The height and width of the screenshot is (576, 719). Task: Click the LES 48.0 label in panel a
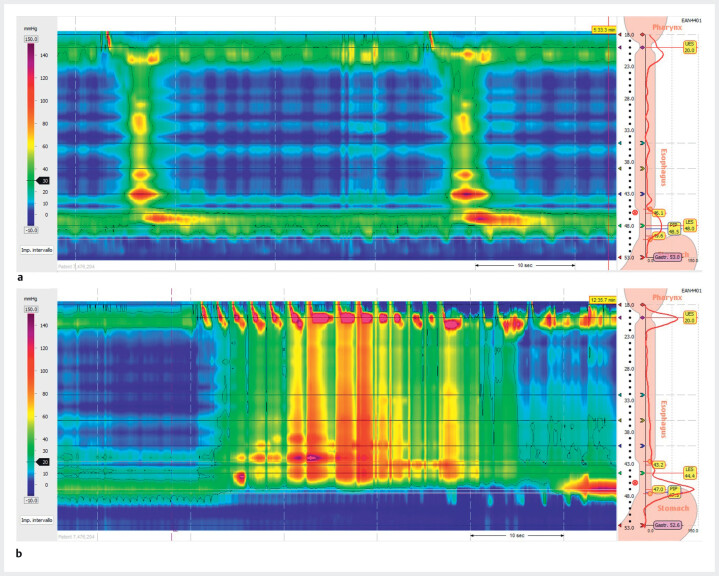[x=690, y=225]
